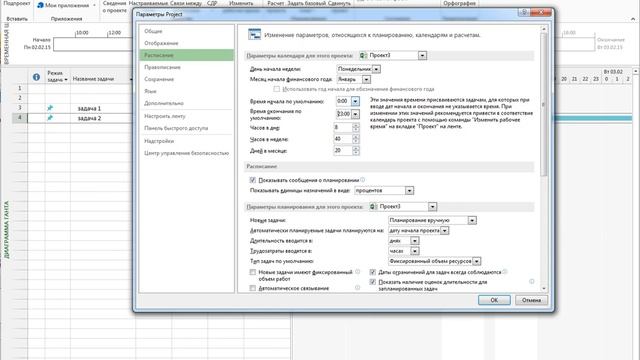
Task: Click the pin icon in задача 1 row
Action: pyautogui.click(x=50, y=108)
